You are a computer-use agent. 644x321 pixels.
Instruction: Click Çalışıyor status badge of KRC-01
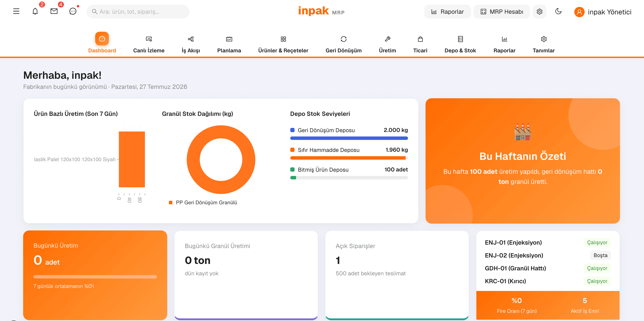coord(597,281)
